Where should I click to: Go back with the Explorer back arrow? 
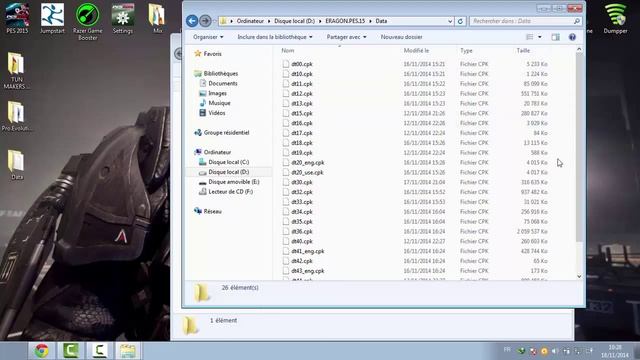192,21
